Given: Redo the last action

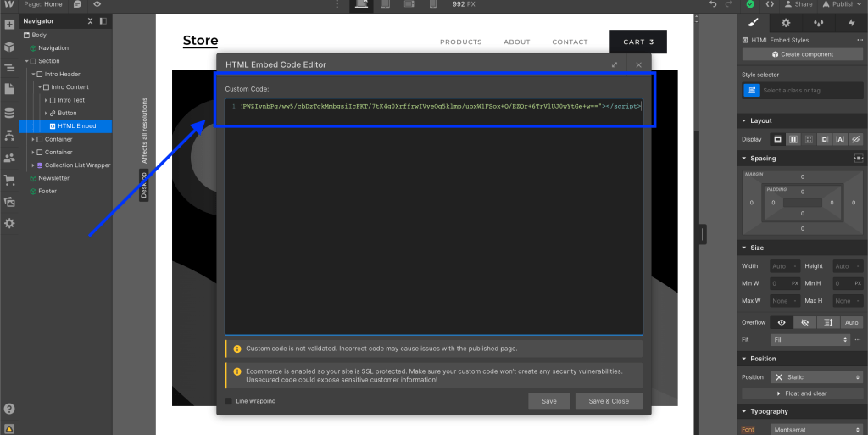Looking at the screenshot, I should tap(728, 4).
